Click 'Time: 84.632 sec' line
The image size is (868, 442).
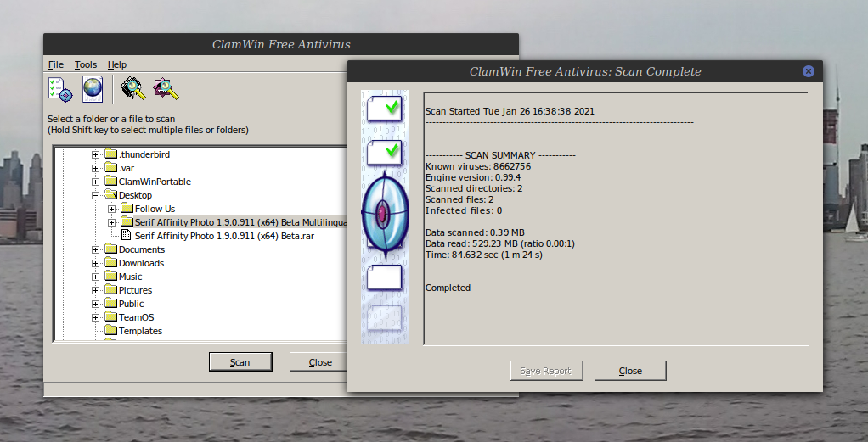point(484,255)
